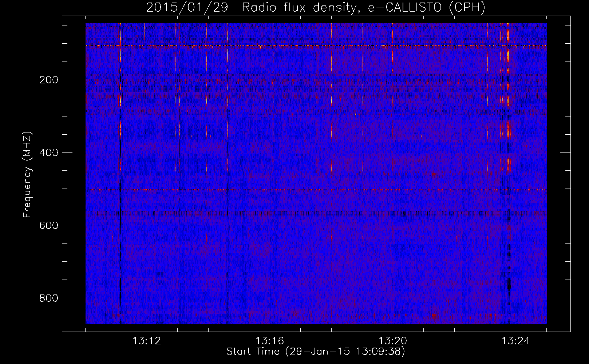The width and height of the screenshot is (589, 364).
Task: Select the 'Frequency (MHZ)' axis label
Action: [x=27, y=175]
